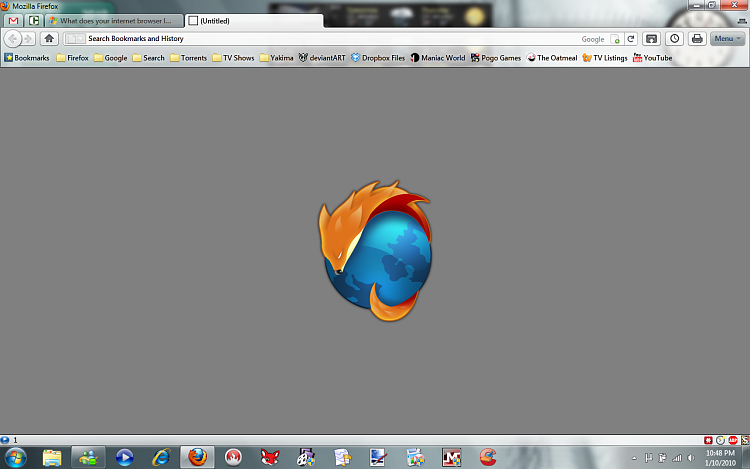Screen dimensions: 750x469
Task: Go forward with the Forward arrow button
Action: click(x=29, y=39)
